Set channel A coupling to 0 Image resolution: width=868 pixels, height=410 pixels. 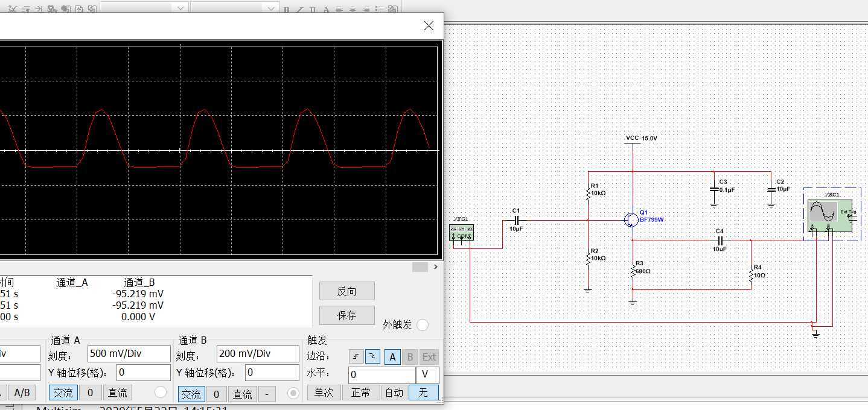90,393
